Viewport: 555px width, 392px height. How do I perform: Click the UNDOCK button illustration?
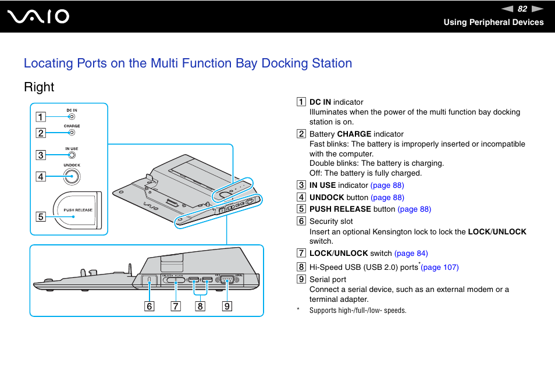pos(72,177)
